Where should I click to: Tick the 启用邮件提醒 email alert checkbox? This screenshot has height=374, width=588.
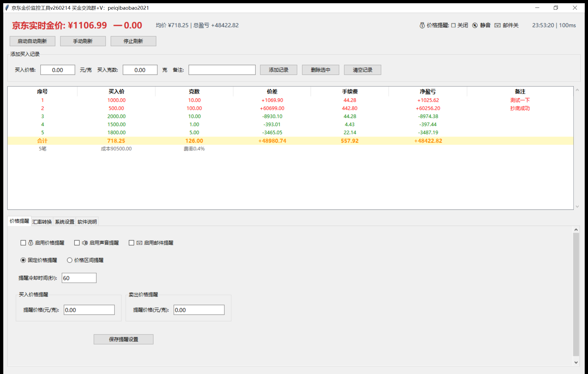pyautogui.click(x=131, y=243)
